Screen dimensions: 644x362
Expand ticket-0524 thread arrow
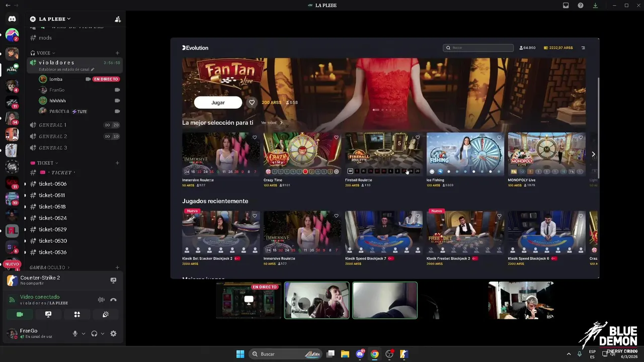point(25,218)
